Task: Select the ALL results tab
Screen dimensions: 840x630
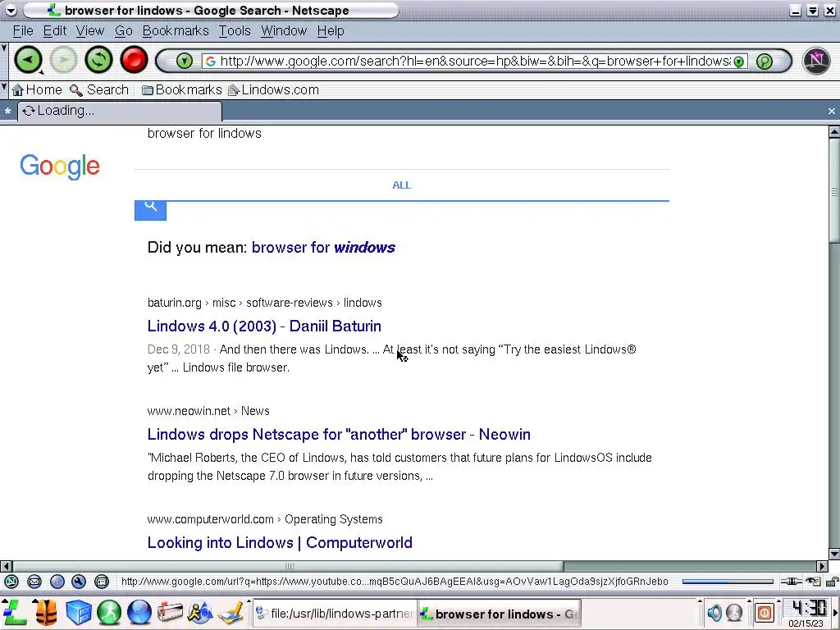Action: (402, 185)
